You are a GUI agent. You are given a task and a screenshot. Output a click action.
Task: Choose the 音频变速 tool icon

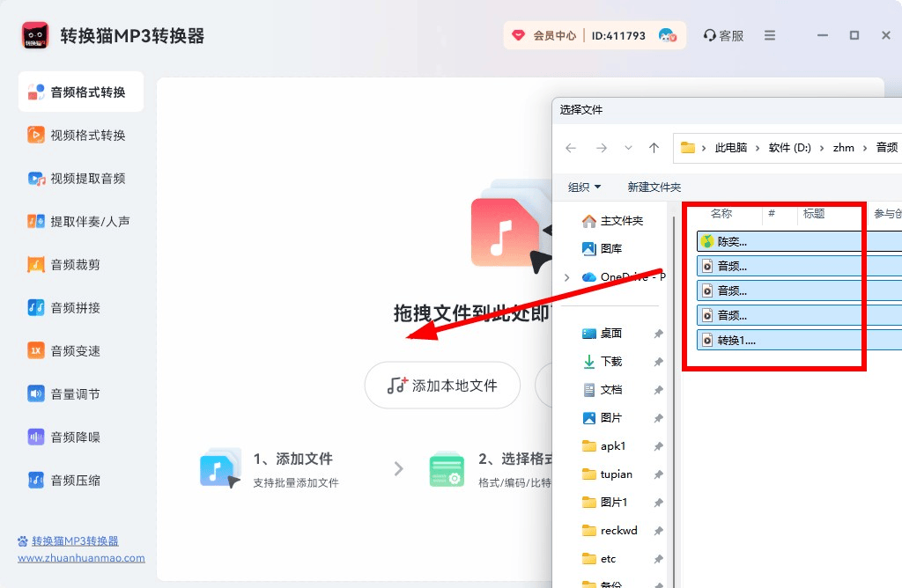[x=36, y=351]
